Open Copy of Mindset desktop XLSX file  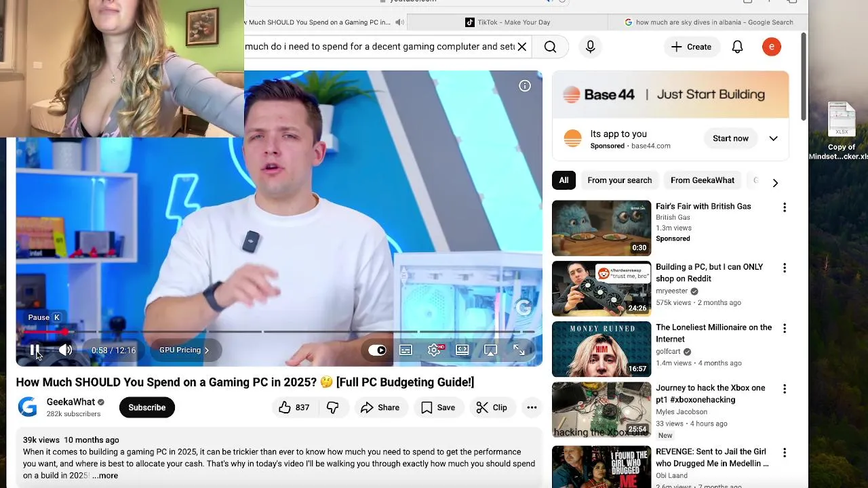841,131
